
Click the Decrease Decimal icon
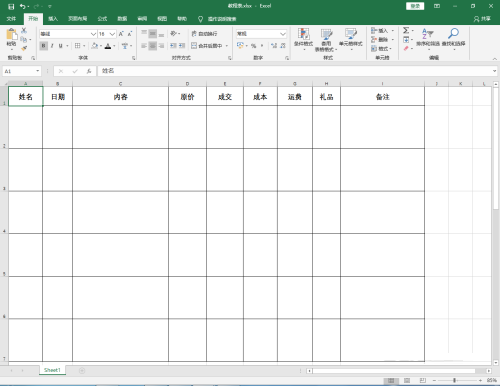(x=283, y=46)
